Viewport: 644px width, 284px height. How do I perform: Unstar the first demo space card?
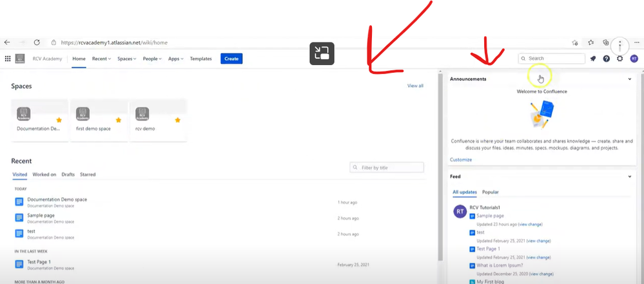click(x=119, y=120)
